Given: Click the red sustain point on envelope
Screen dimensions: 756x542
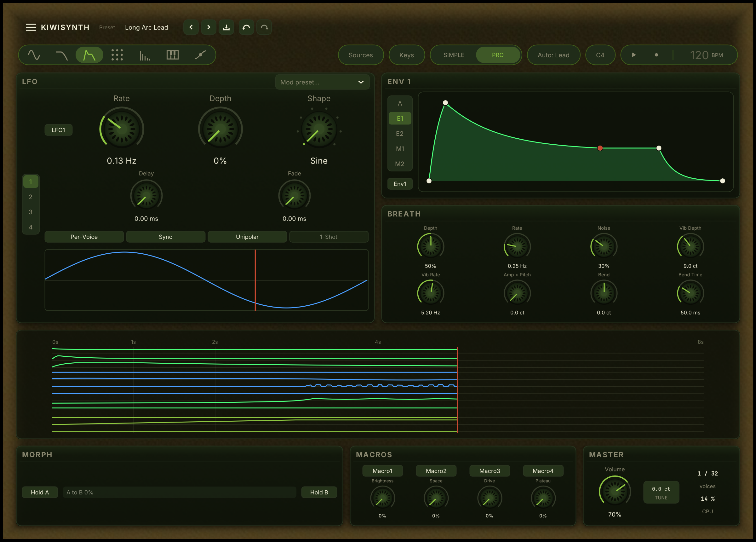Looking at the screenshot, I should pos(600,148).
